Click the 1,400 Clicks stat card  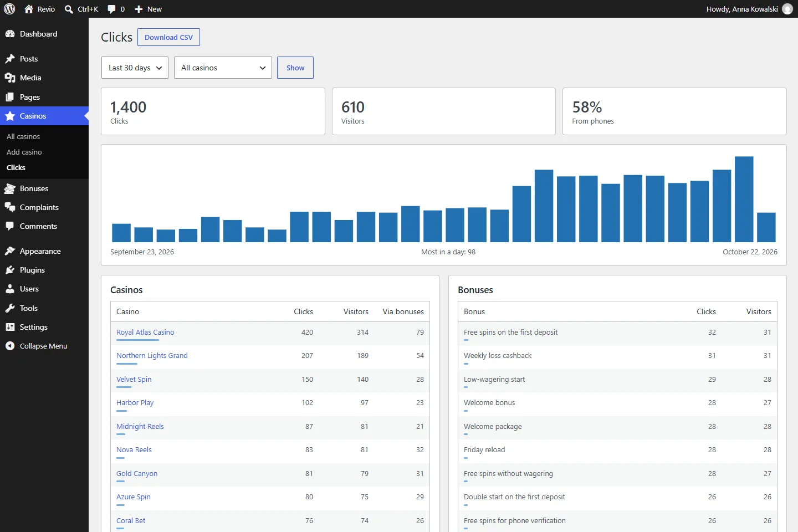pyautogui.click(x=213, y=111)
